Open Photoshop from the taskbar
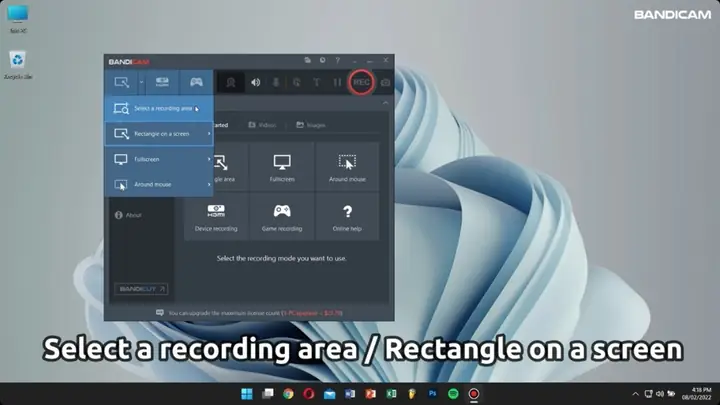The image size is (720, 405). (x=433, y=394)
